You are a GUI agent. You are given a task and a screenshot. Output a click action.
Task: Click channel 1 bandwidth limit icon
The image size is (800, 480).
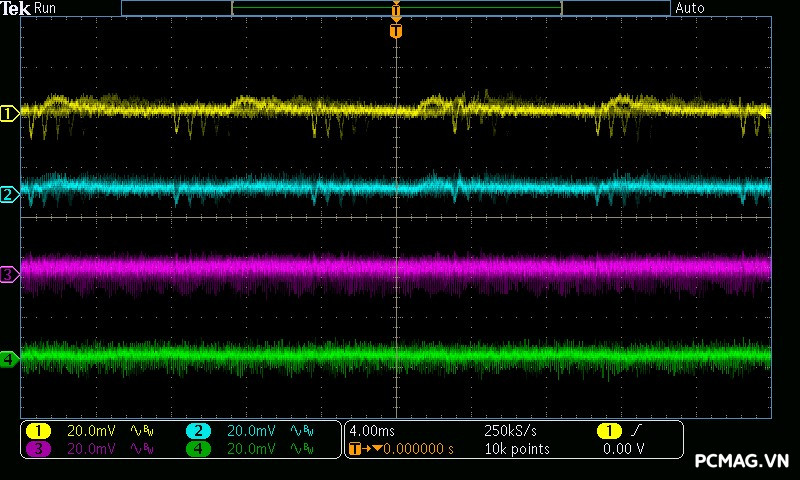[x=140, y=431]
